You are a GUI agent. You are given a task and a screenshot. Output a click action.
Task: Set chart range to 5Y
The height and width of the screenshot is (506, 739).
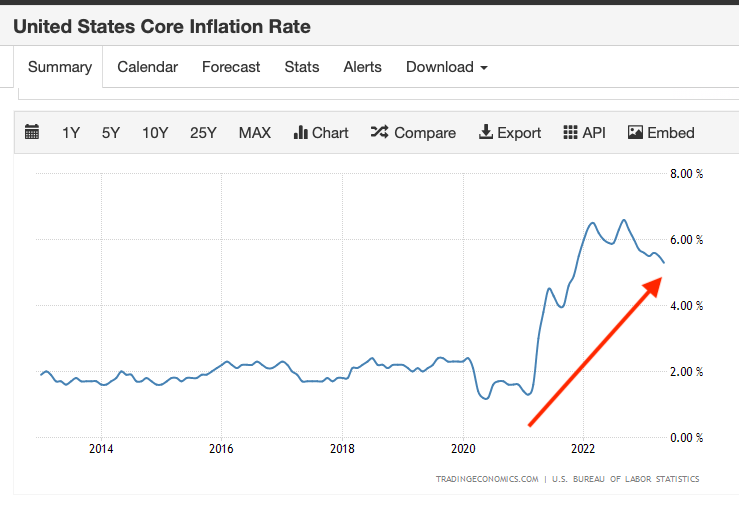pos(111,132)
